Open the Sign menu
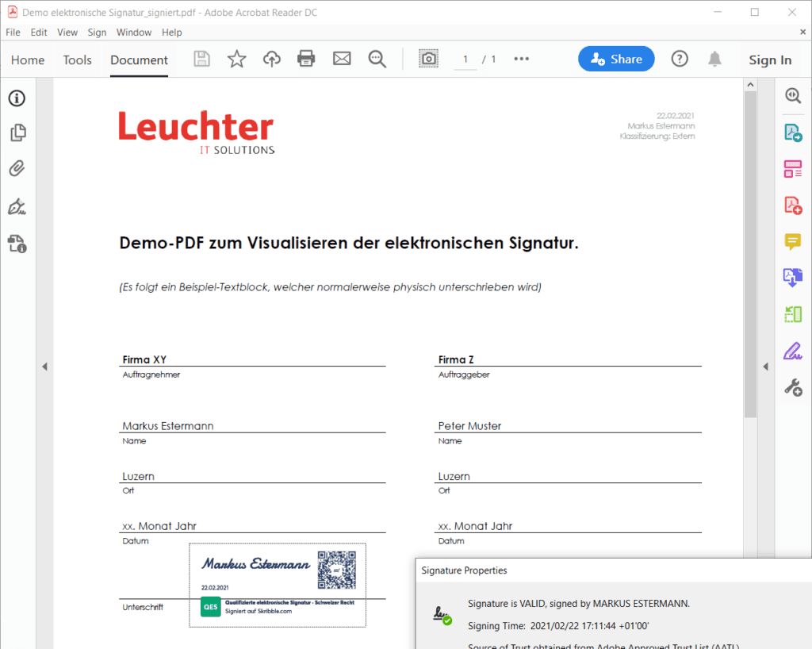 [97, 32]
